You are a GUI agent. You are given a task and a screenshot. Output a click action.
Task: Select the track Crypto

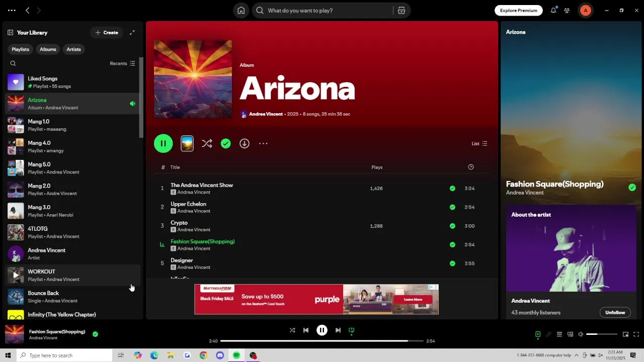179,223
